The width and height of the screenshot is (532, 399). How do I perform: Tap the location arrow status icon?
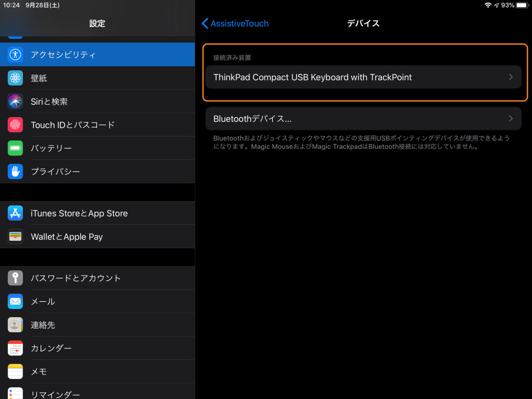click(497, 5)
